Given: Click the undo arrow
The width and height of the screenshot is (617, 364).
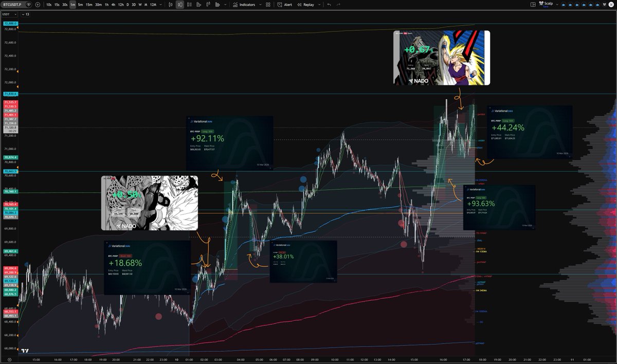Looking at the screenshot, I should [329, 5].
